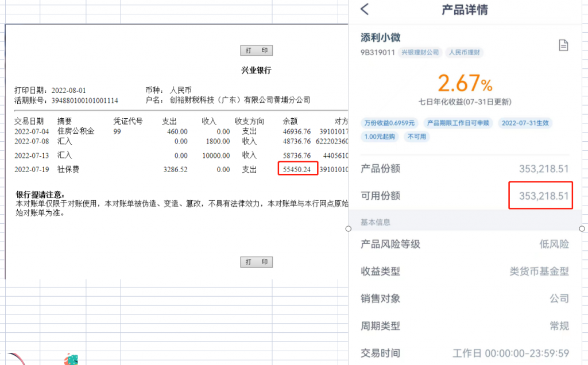Click the lower 打印 button
The image size is (588, 365).
(x=257, y=262)
